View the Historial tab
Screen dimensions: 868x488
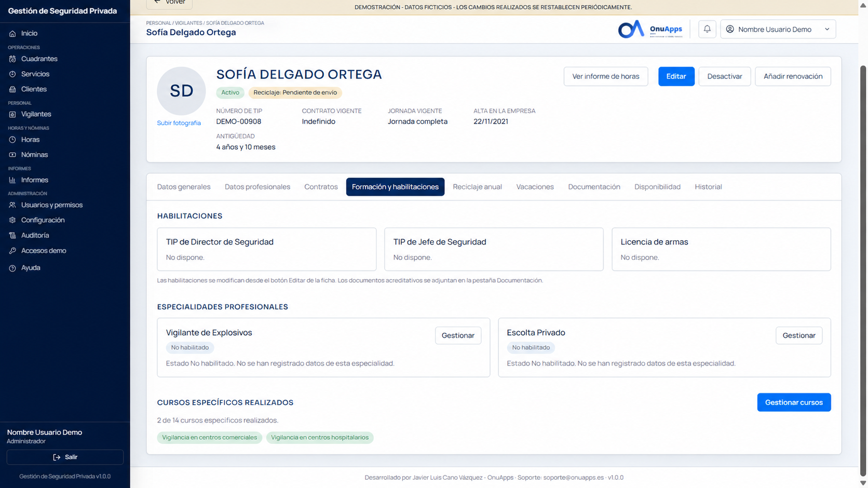coord(708,187)
